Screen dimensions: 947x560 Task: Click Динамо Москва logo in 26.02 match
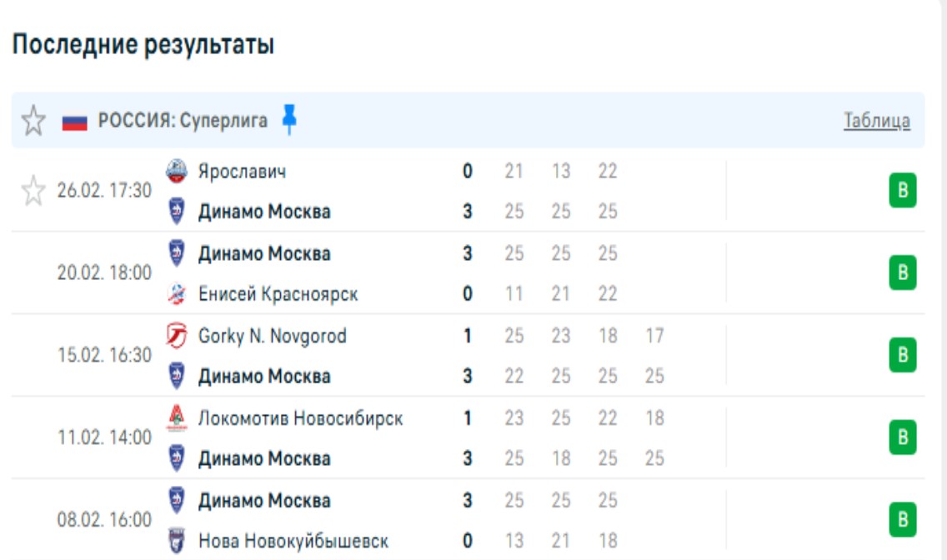pyautogui.click(x=176, y=212)
